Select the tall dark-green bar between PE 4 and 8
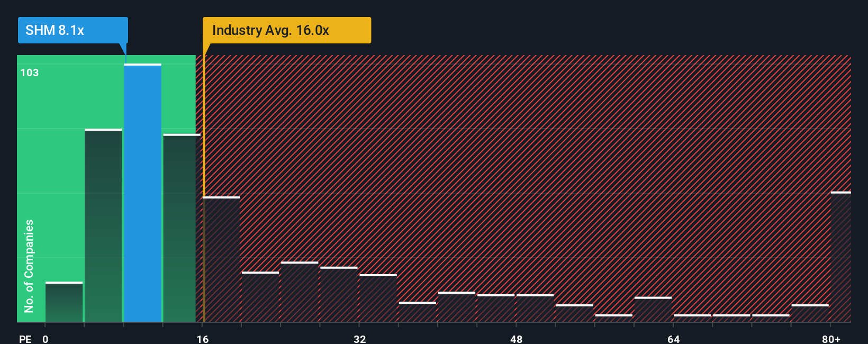 click(103, 225)
